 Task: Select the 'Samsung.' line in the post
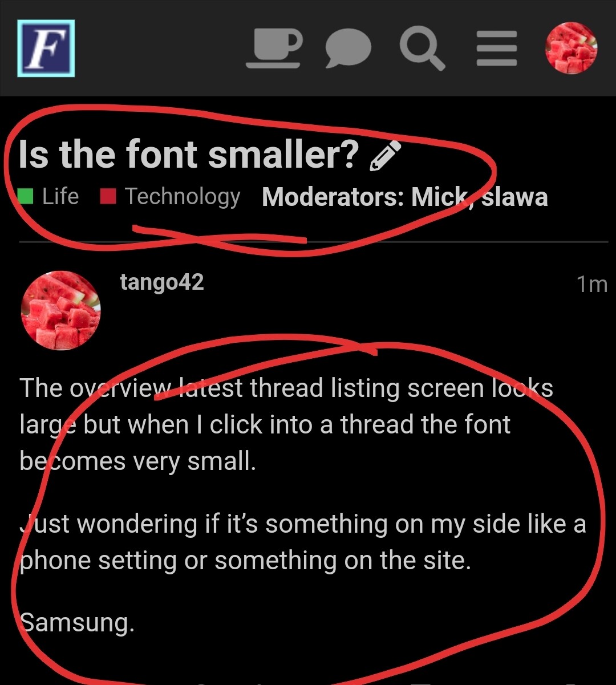click(x=77, y=622)
